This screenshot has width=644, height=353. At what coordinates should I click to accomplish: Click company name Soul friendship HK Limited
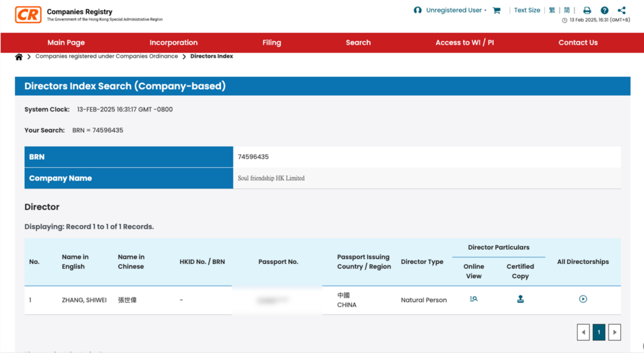271,178
